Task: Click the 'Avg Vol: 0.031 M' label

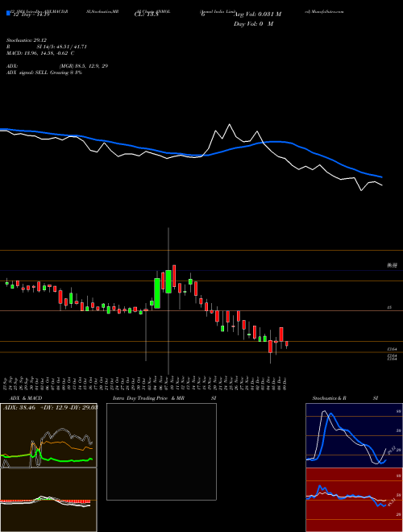Action: coord(257,15)
